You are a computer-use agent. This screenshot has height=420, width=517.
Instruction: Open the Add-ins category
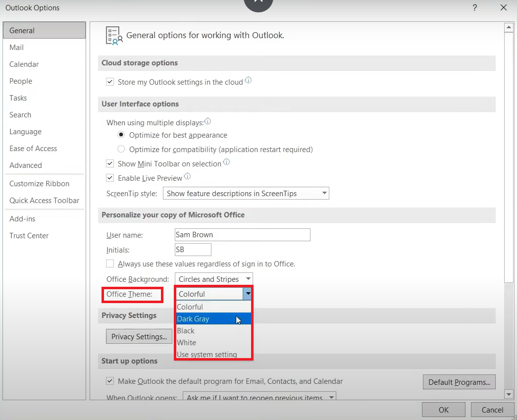[44, 219]
